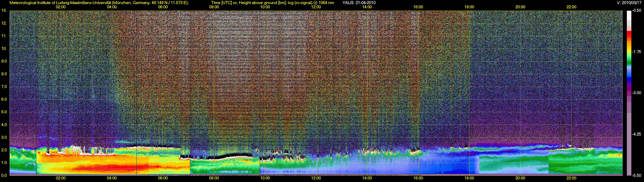Click the 0.0 height axis label
Image resolution: width=644 pixels, height=182 pixels.
pyautogui.click(x=4, y=175)
